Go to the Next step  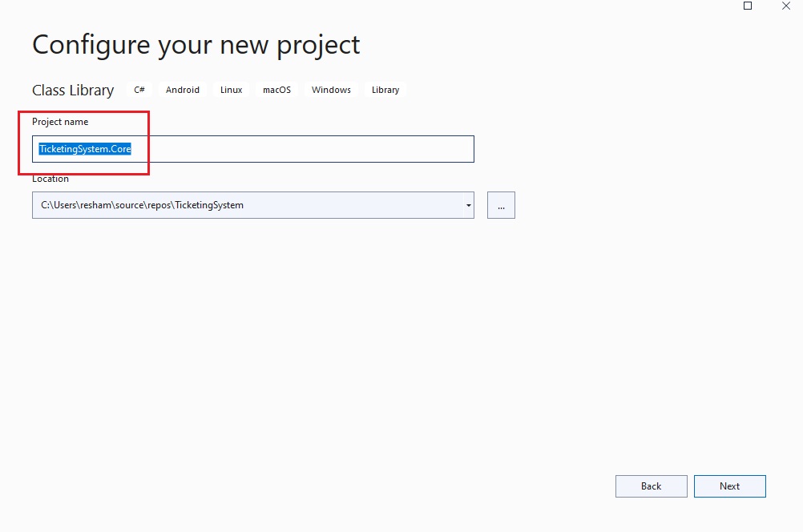click(730, 486)
